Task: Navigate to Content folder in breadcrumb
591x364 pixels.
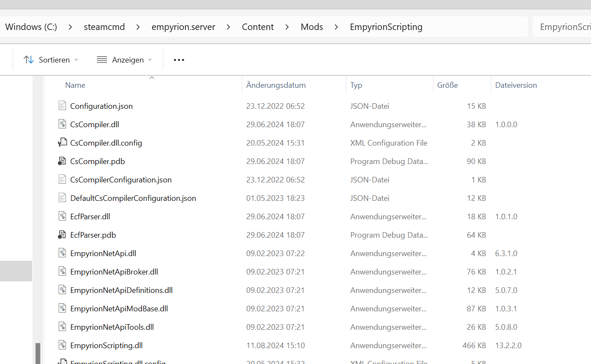Action: point(258,27)
